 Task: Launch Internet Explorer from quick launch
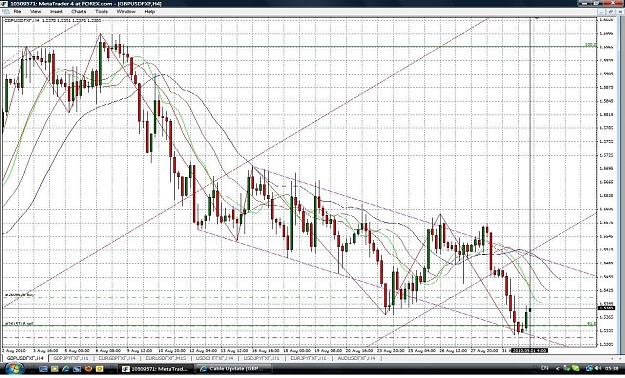(66, 368)
